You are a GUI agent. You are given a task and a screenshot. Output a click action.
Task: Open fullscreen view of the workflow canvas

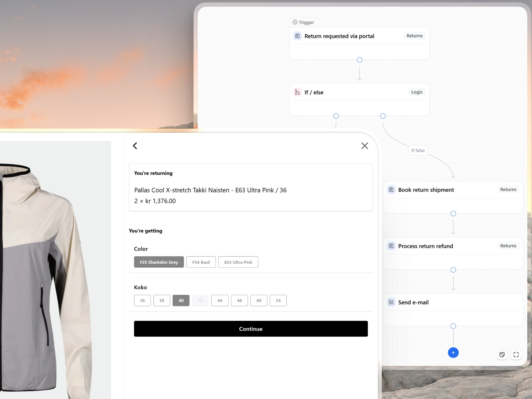pyautogui.click(x=516, y=355)
